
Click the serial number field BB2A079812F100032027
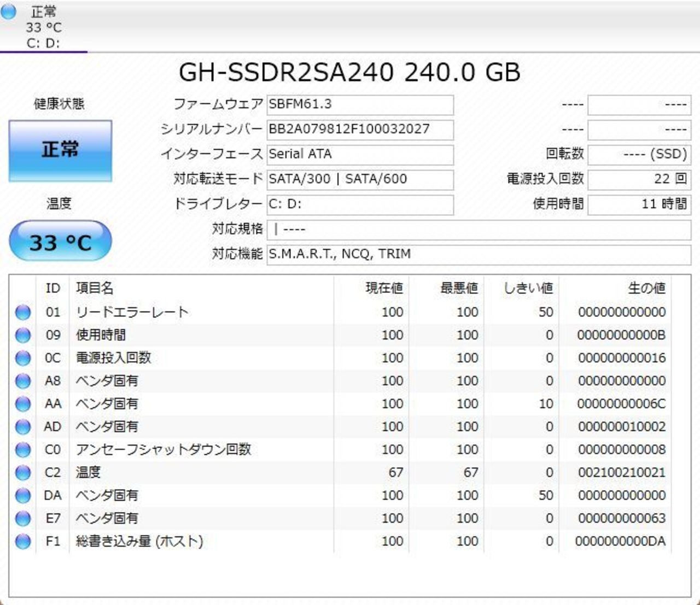coord(360,130)
